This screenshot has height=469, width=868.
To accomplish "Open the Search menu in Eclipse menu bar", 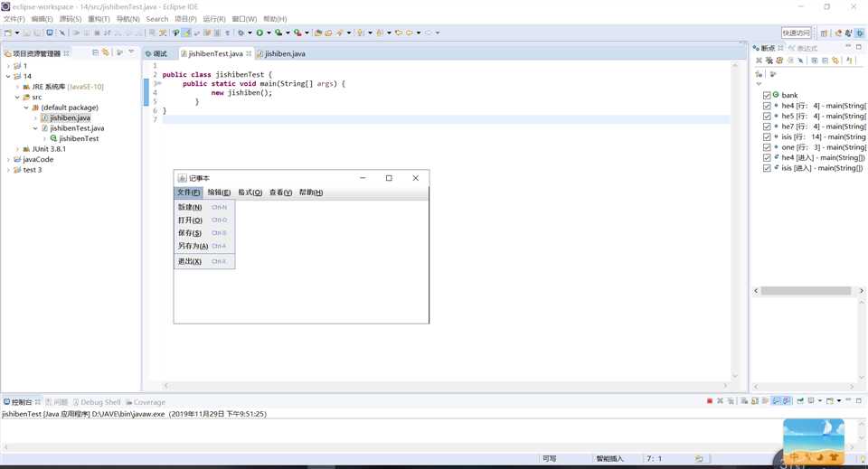I will [157, 19].
